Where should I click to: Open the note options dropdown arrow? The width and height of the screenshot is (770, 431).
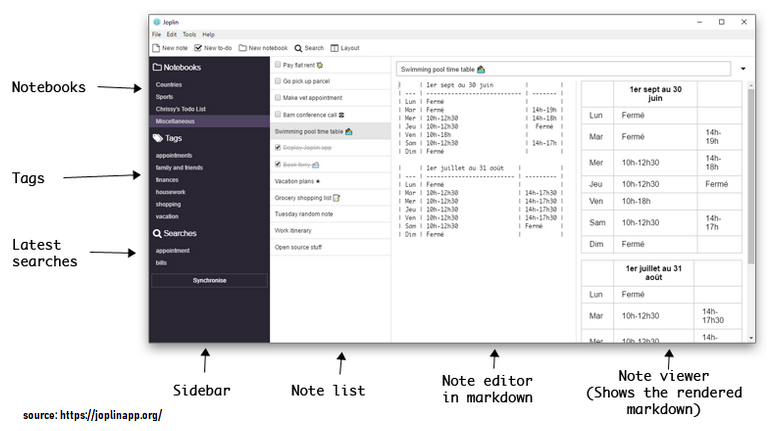point(743,69)
